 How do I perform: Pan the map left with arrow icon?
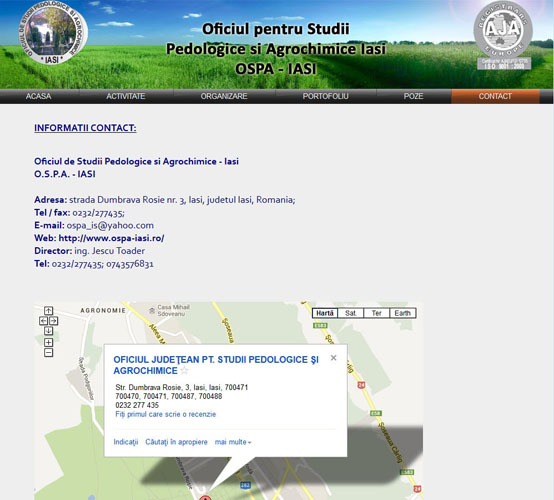43,320
